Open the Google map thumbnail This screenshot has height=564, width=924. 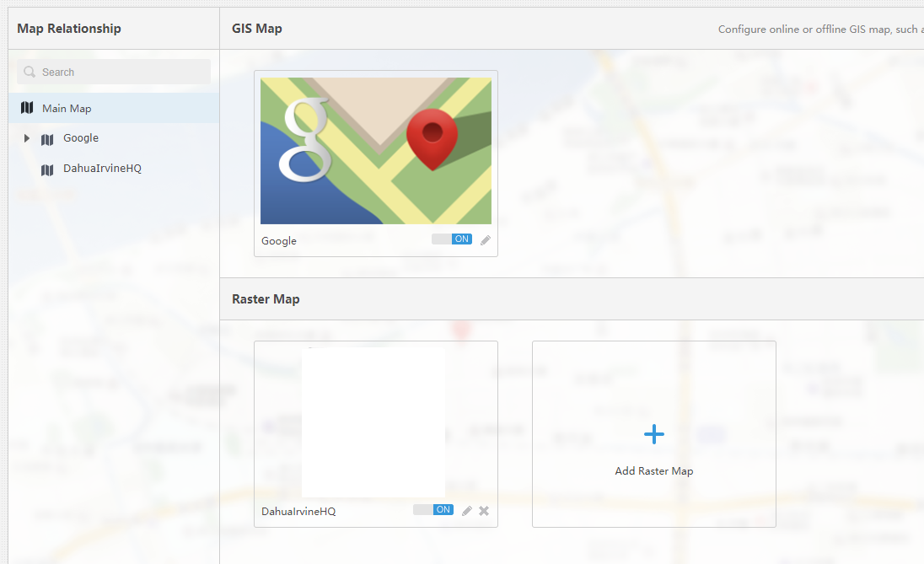pos(376,151)
